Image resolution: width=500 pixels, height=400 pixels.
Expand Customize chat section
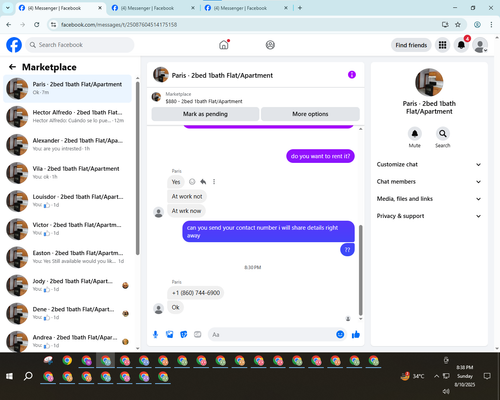[429, 164]
